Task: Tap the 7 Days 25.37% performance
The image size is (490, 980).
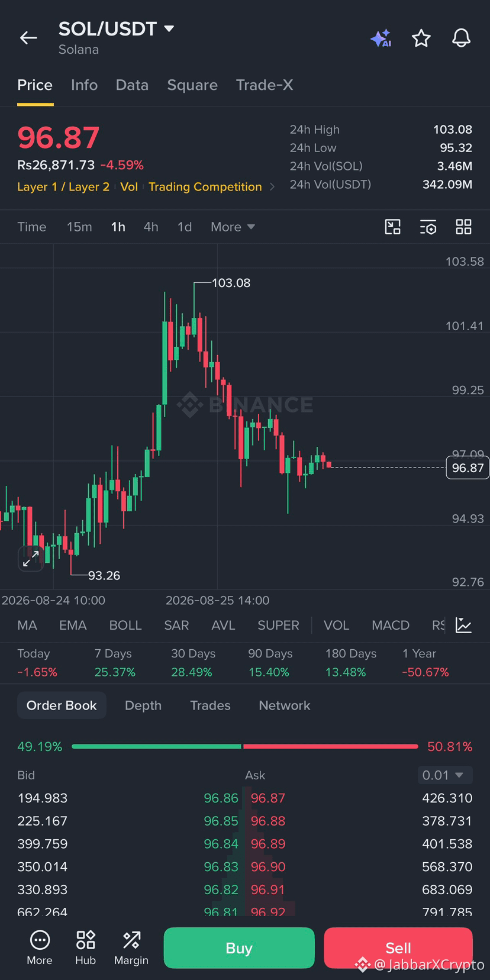Action: pos(115,663)
